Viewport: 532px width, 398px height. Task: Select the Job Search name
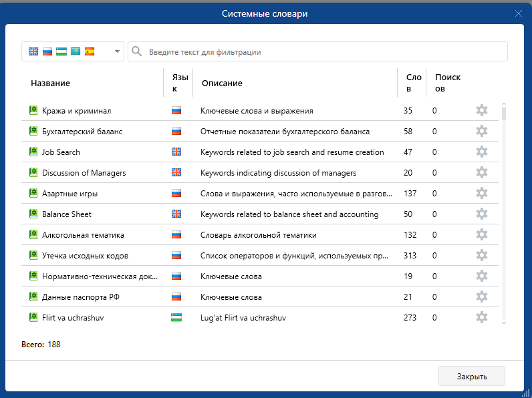click(61, 152)
